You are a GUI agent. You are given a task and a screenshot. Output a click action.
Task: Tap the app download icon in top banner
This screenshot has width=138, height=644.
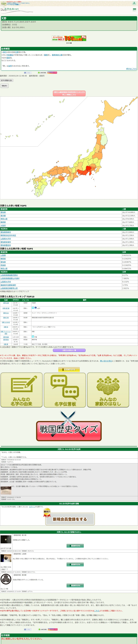pos(134,3)
